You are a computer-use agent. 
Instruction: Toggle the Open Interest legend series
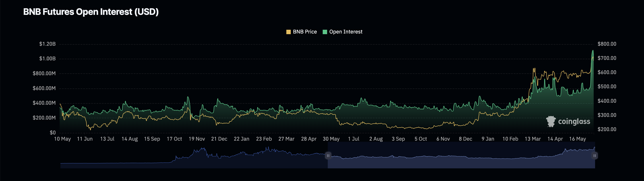[x=343, y=32]
